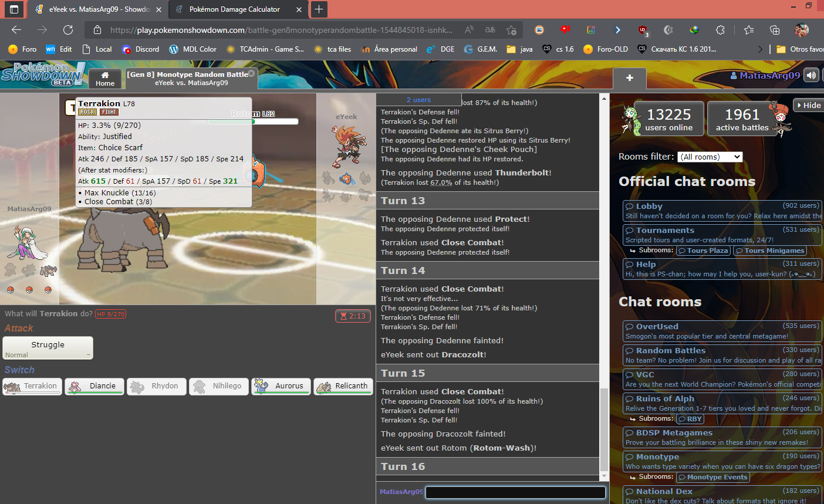Open the Tours Plaza subroom
The image size is (824, 504).
click(703, 251)
